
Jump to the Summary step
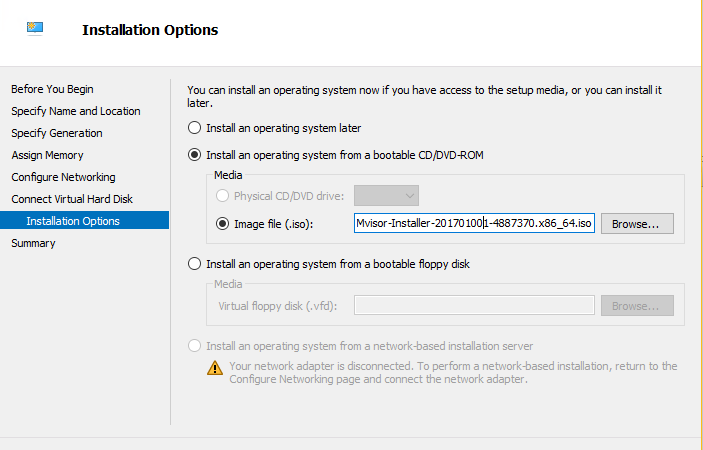tap(33, 243)
